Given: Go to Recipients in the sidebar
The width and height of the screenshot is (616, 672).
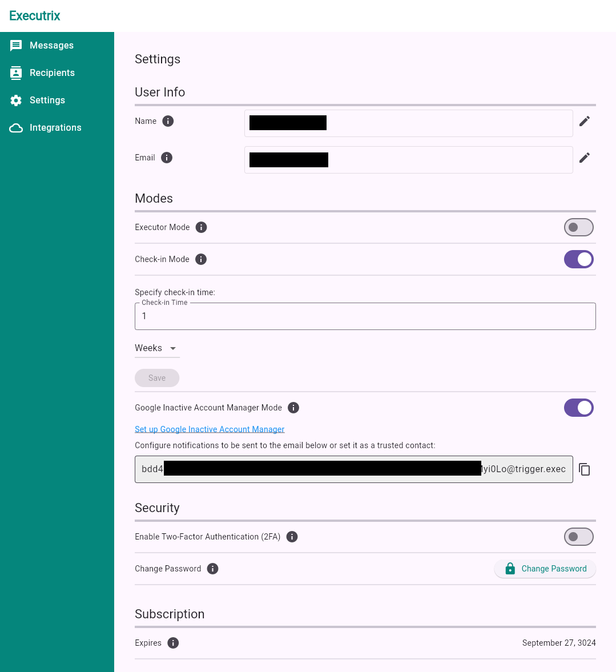Looking at the screenshot, I should click(52, 73).
